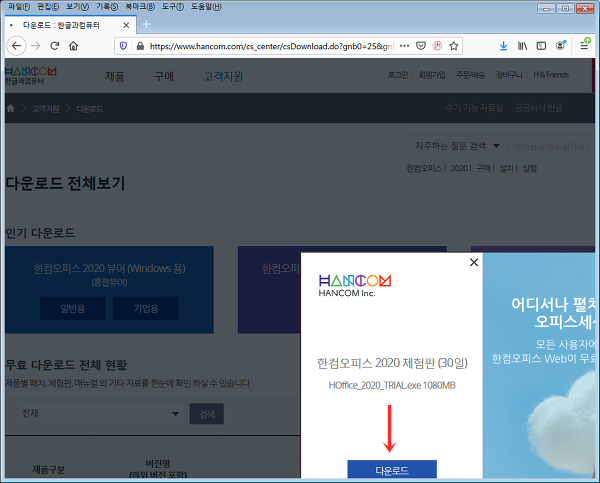Viewport: 600px width, 483px height.
Task: Click the HANCOM Inc. logo in popup
Action: click(355, 286)
